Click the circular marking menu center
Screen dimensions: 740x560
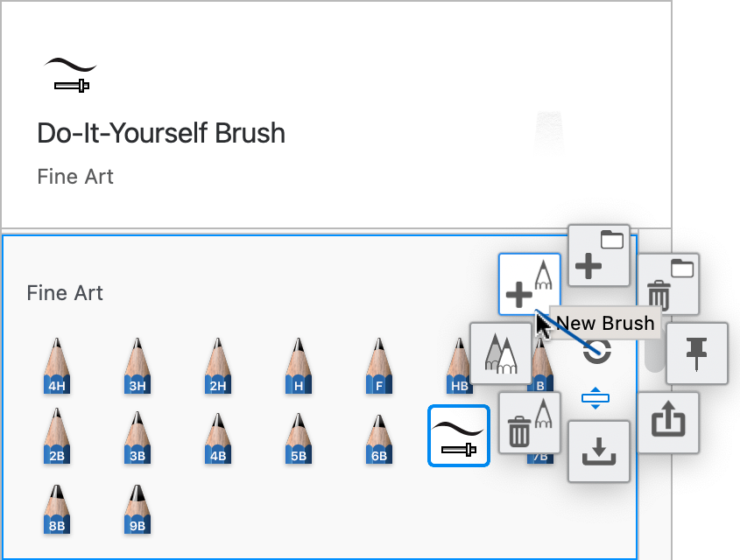(x=597, y=352)
